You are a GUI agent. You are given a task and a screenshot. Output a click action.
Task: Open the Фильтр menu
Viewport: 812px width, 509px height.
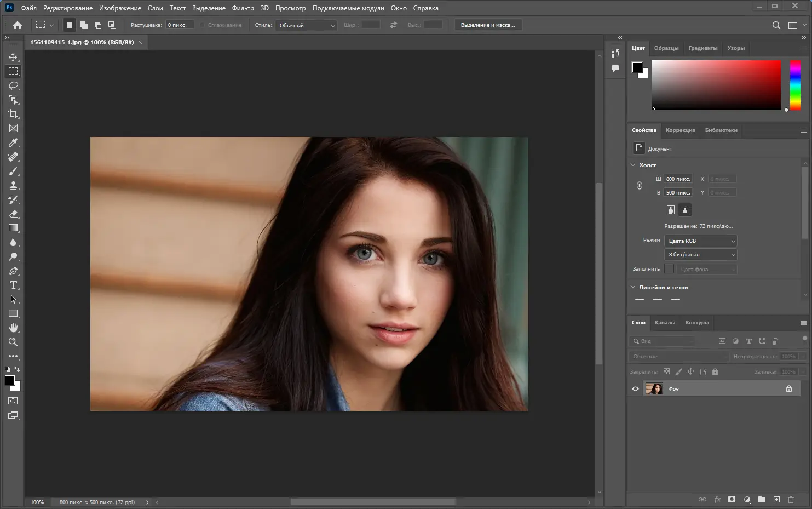[243, 8]
